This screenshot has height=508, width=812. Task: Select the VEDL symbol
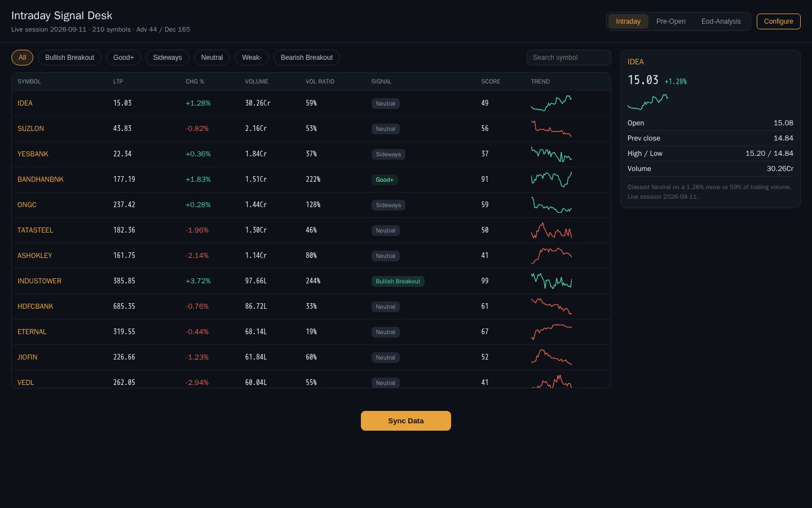pyautogui.click(x=26, y=383)
